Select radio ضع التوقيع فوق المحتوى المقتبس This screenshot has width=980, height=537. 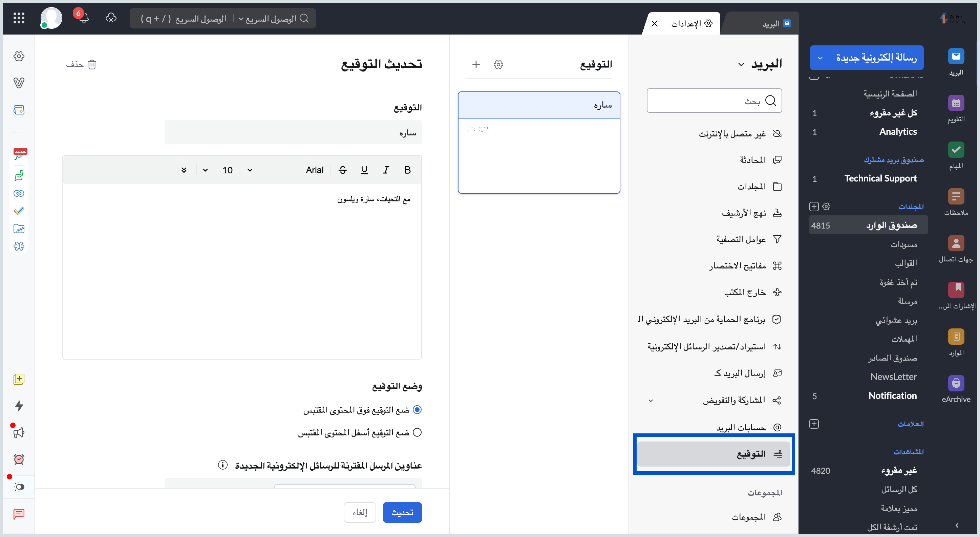pos(417,410)
